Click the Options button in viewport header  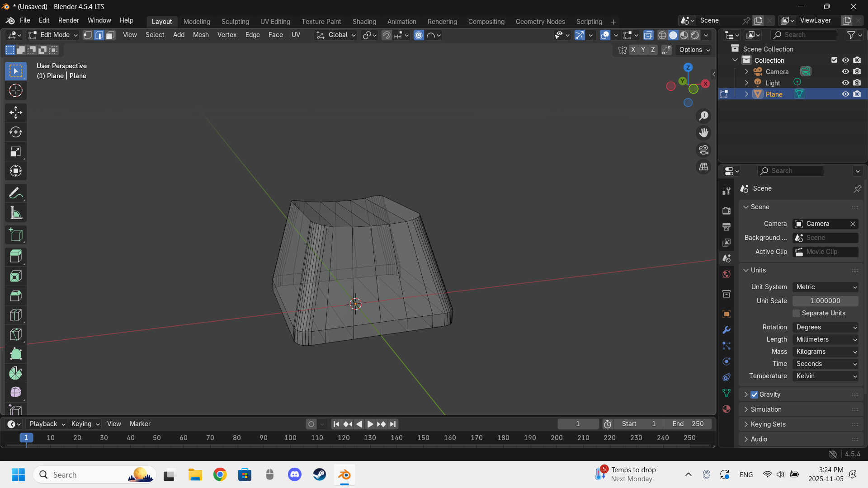click(x=694, y=50)
